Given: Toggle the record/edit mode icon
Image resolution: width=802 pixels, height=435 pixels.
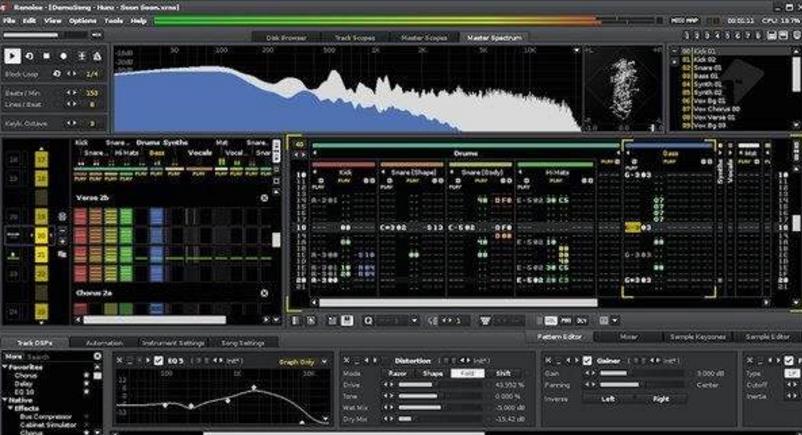Looking at the screenshot, I should (x=64, y=56).
